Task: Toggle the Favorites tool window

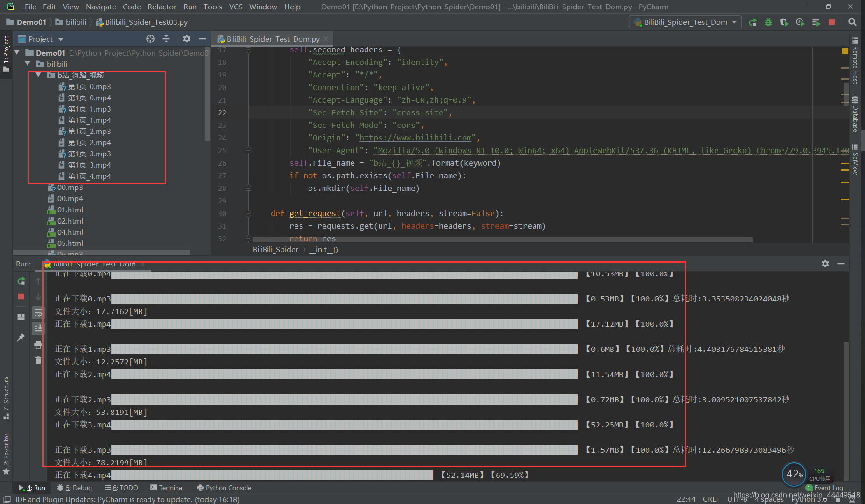Action: [6, 454]
